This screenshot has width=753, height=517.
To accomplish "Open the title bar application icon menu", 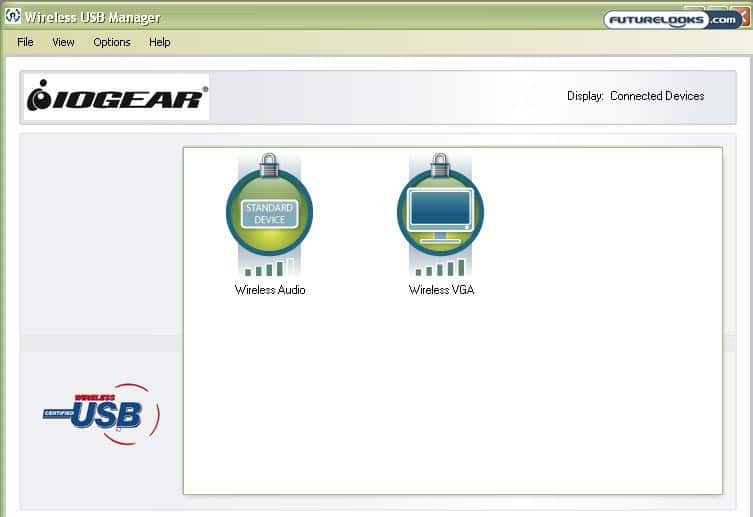I will [x=12, y=17].
